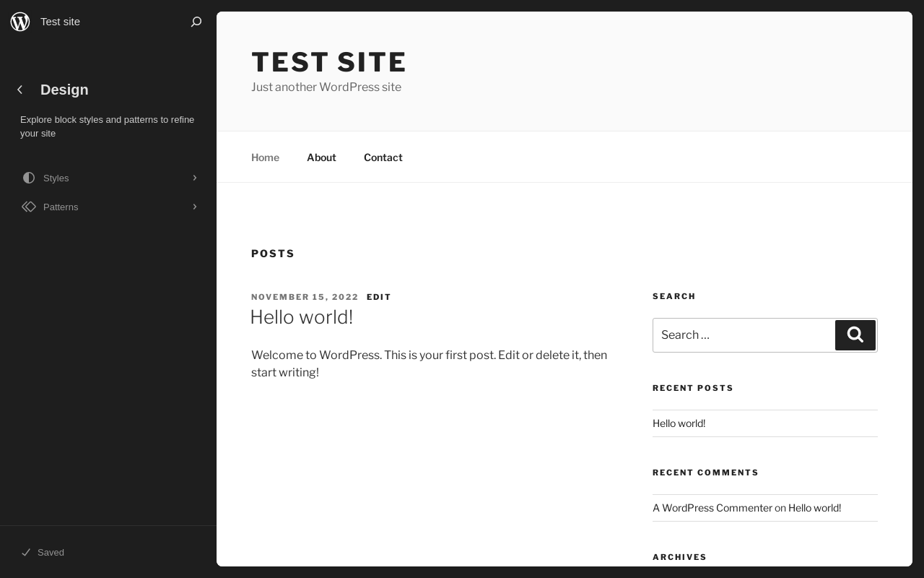
Task: Click the A WordPress Commenter link
Action: tap(712, 508)
